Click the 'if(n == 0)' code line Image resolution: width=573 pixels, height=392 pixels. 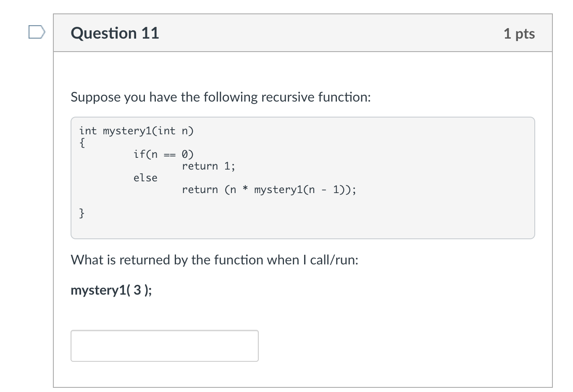(x=163, y=154)
